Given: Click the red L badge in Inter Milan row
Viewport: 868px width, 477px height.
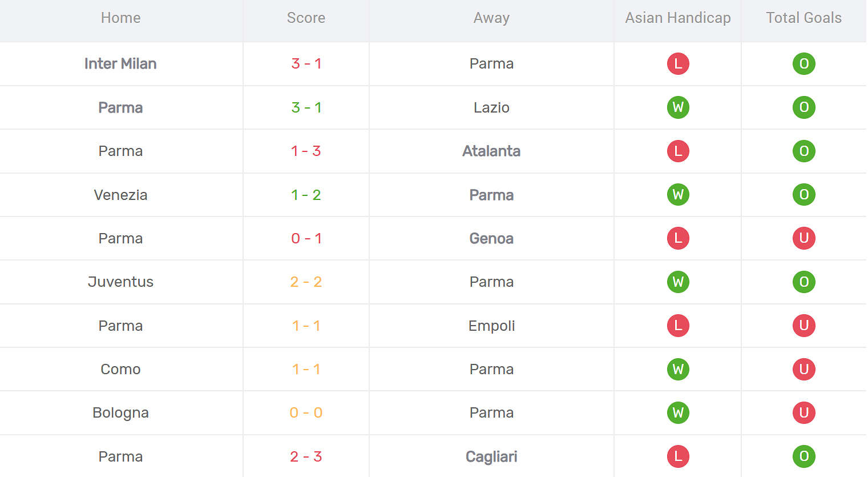Looking at the screenshot, I should 678,63.
